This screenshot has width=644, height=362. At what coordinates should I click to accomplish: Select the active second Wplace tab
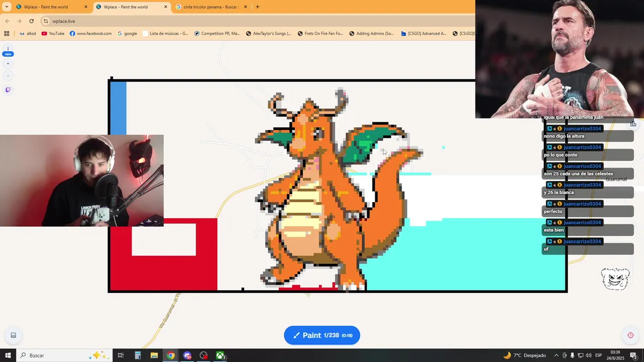[x=131, y=7]
